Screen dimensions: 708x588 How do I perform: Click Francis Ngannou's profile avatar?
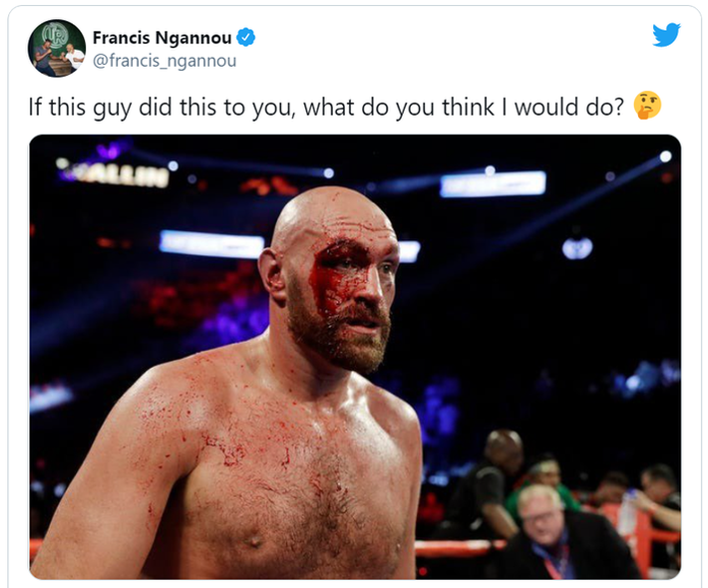[57, 48]
